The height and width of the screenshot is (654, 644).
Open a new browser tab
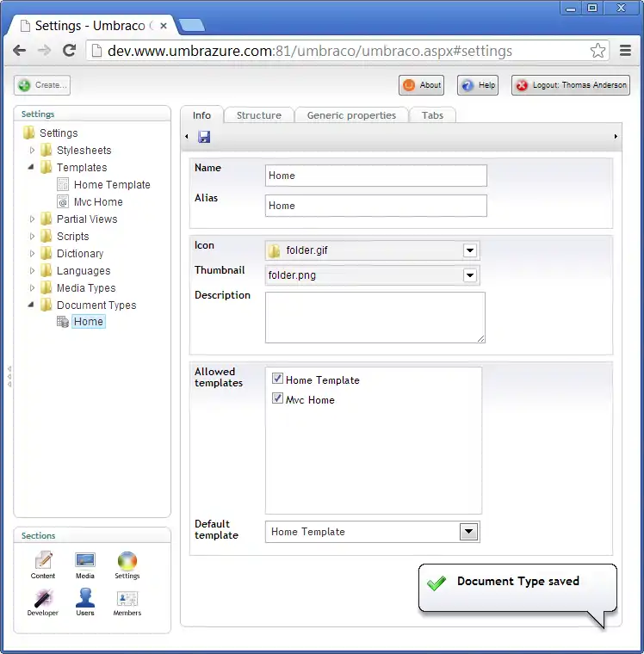192,26
